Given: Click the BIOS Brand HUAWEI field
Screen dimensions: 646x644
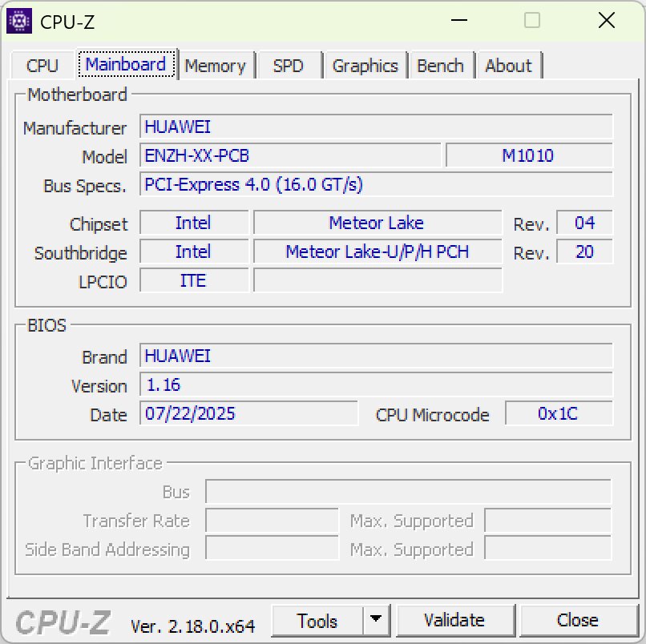Looking at the screenshot, I should coord(376,356).
